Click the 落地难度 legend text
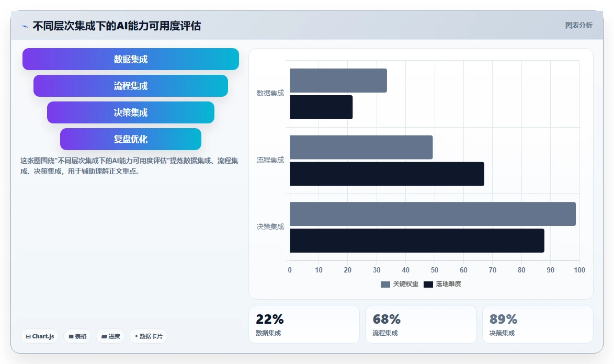The image size is (614, 364). (x=449, y=284)
